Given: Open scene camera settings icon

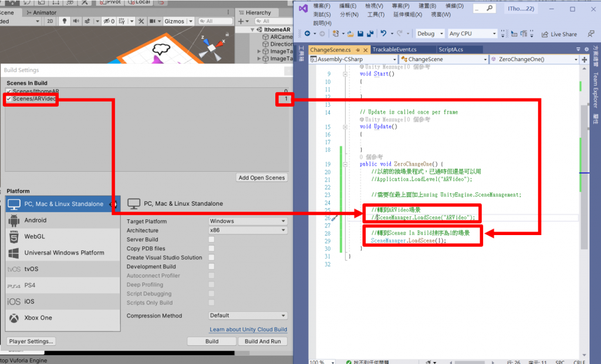Looking at the screenshot, I should [152, 21].
